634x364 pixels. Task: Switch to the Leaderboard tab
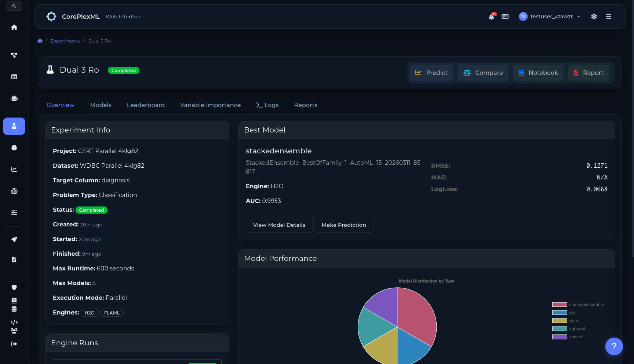(146, 105)
